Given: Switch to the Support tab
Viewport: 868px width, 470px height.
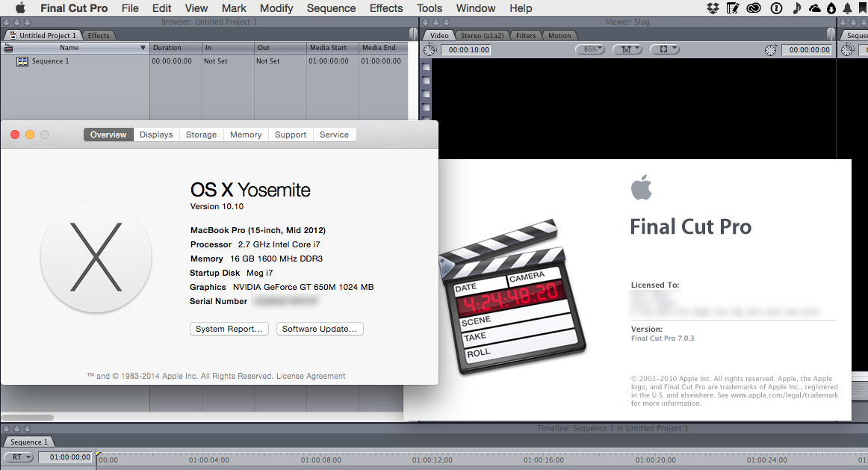Looking at the screenshot, I should [291, 134].
